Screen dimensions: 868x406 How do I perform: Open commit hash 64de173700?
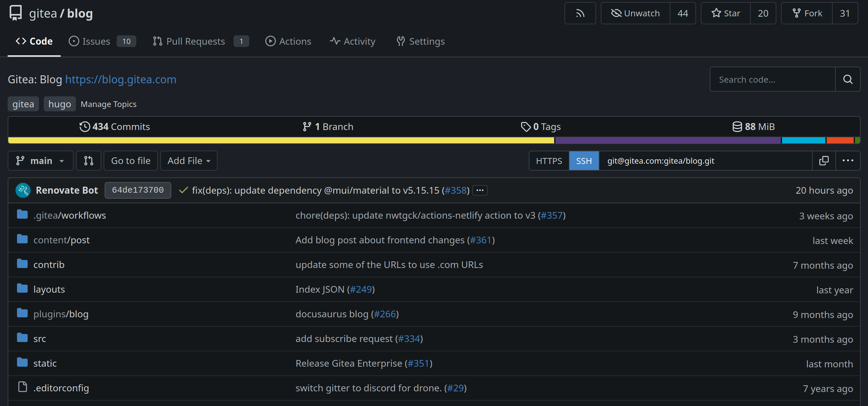(x=138, y=190)
